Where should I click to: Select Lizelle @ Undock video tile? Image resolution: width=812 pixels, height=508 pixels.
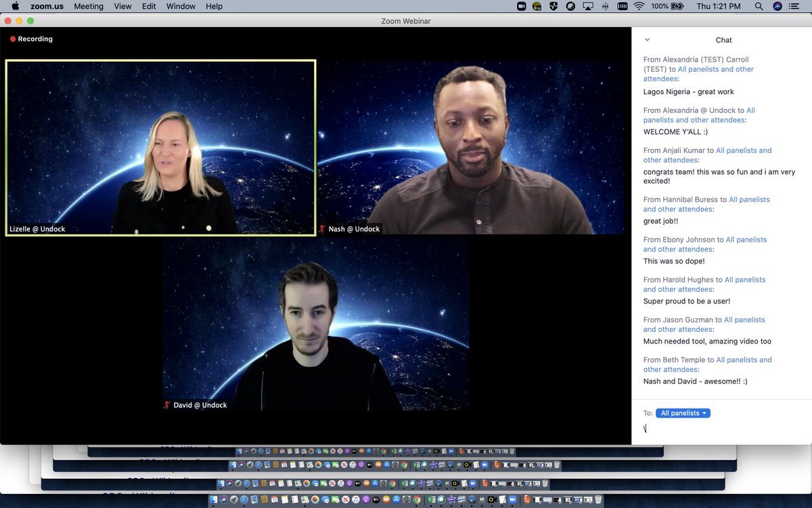point(161,148)
